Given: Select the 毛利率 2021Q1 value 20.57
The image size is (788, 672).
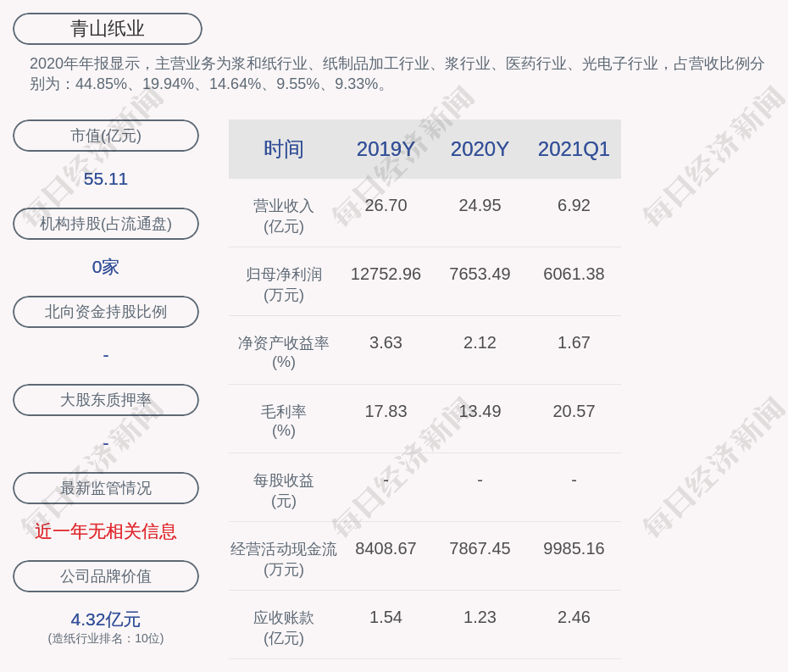Looking at the screenshot, I should (x=574, y=411).
